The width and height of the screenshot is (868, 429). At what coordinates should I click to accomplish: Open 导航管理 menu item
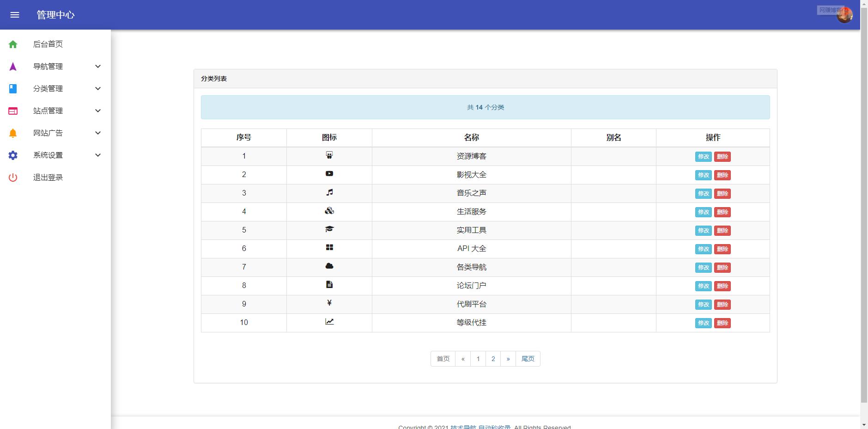[x=55, y=67]
